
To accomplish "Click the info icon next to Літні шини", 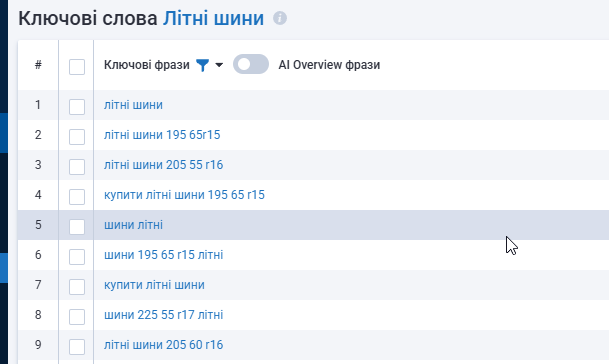I will pyautogui.click(x=280, y=18).
